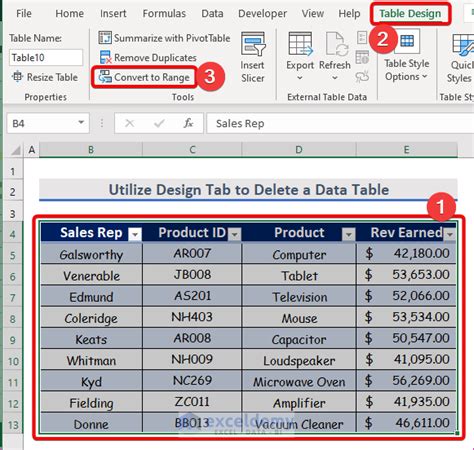
Task: Open the File menu
Action: pyautogui.click(x=24, y=14)
